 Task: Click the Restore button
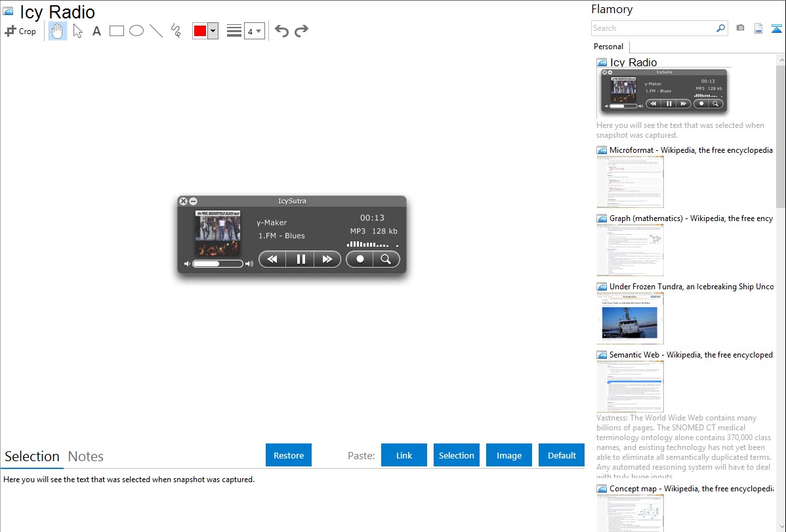coord(289,455)
